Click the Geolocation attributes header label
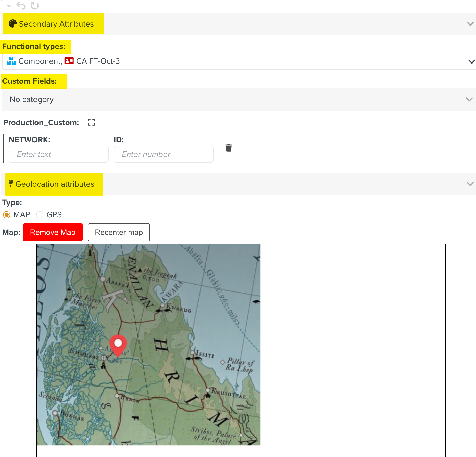 click(55, 184)
